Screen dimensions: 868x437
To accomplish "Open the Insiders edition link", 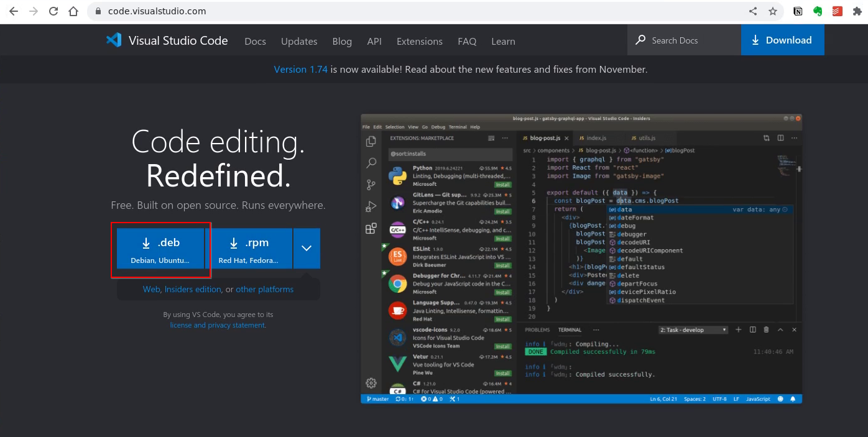I will tap(193, 289).
